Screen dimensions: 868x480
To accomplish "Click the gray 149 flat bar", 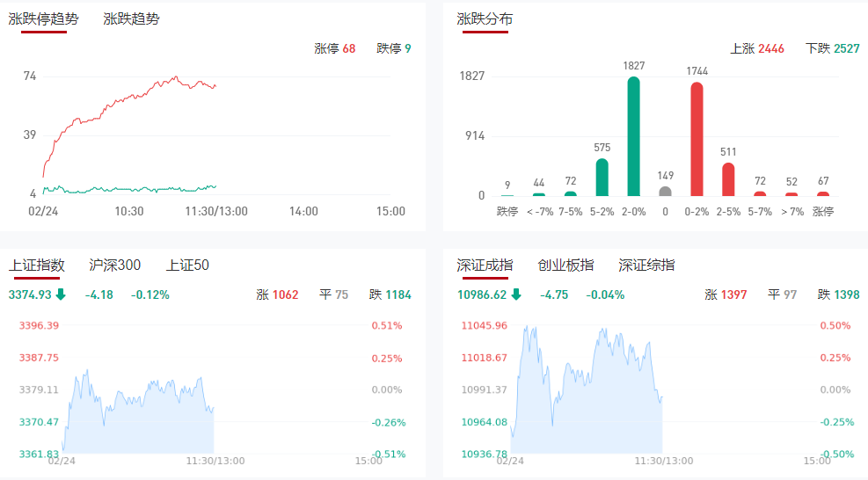I will click(665, 191).
